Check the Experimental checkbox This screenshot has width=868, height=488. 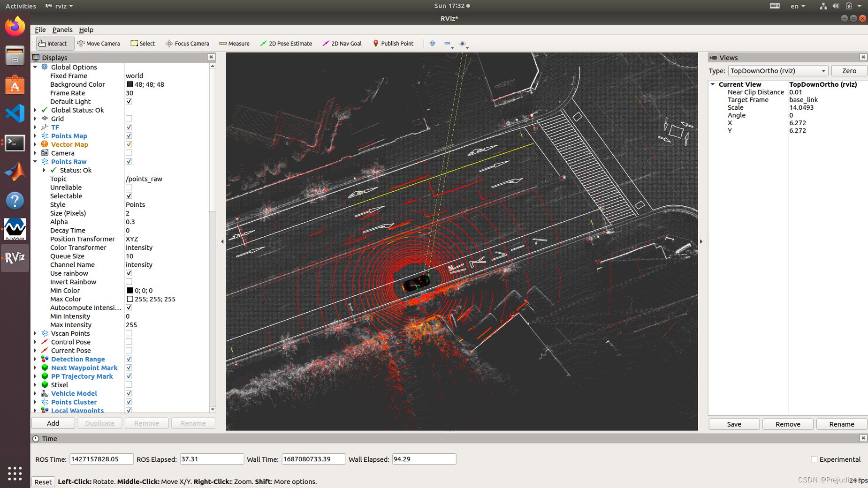tap(815, 459)
